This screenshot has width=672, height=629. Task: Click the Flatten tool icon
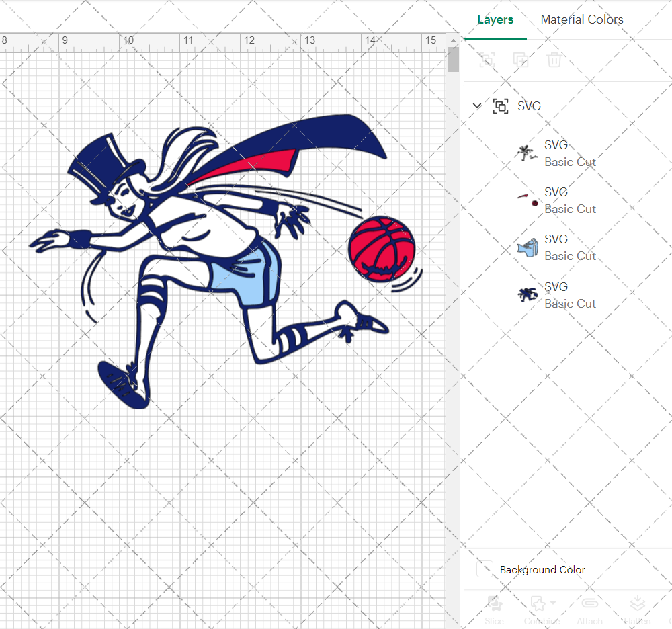[x=638, y=603]
